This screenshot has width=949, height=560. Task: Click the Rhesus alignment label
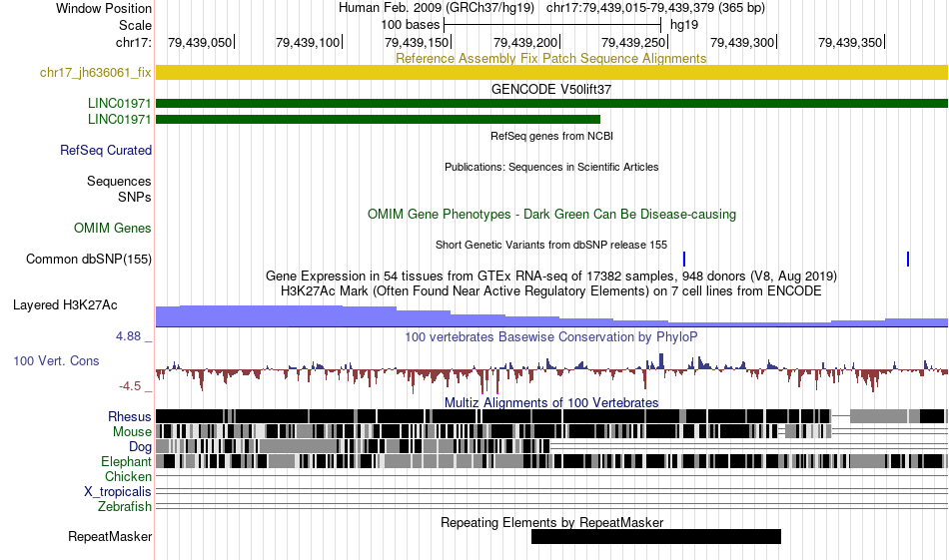(x=130, y=416)
